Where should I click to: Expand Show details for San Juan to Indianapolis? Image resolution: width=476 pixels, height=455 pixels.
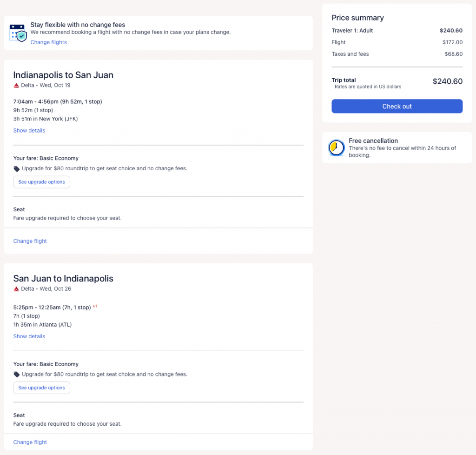point(29,336)
